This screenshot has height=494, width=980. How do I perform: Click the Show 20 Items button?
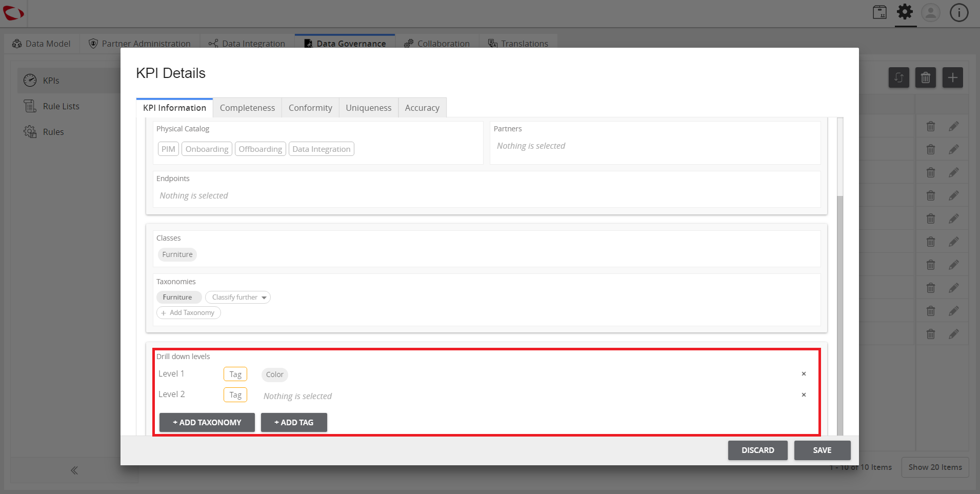pyautogui.click(x=935, y=467)
